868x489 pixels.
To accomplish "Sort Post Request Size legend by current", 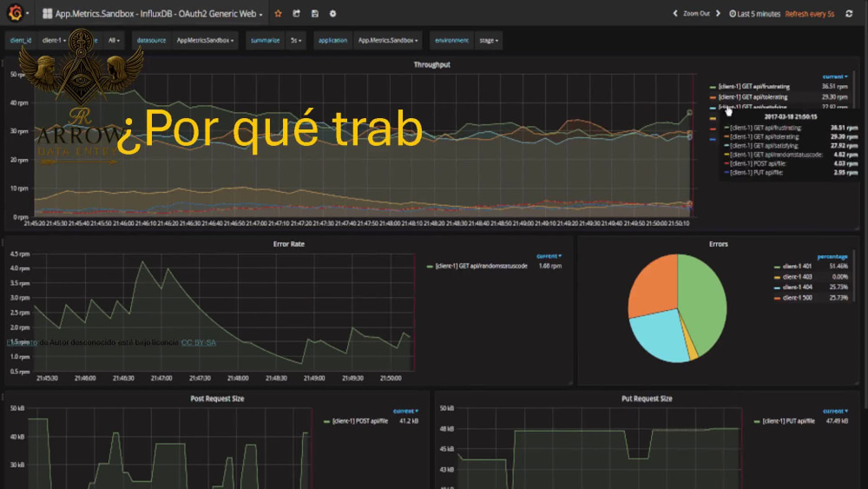I will pos(405,411).
